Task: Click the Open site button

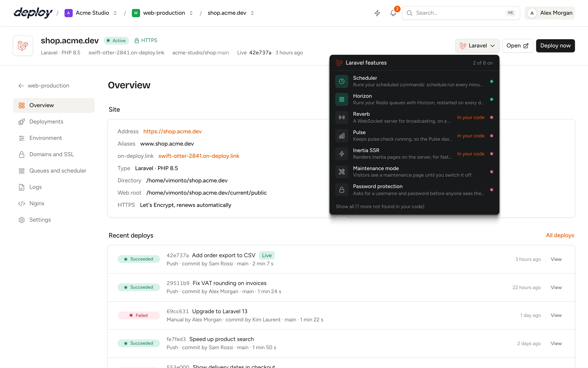Action: 518,46
